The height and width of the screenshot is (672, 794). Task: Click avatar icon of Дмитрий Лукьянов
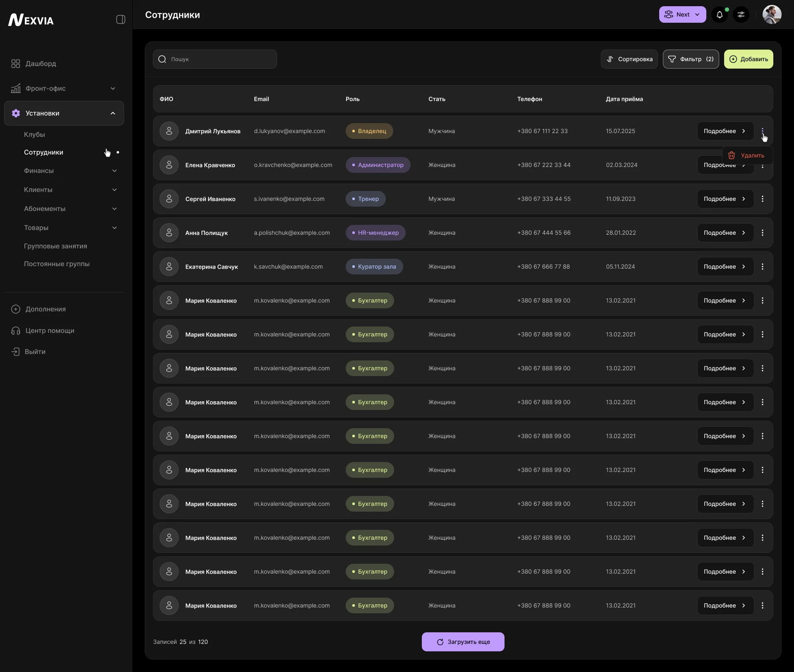169,131
